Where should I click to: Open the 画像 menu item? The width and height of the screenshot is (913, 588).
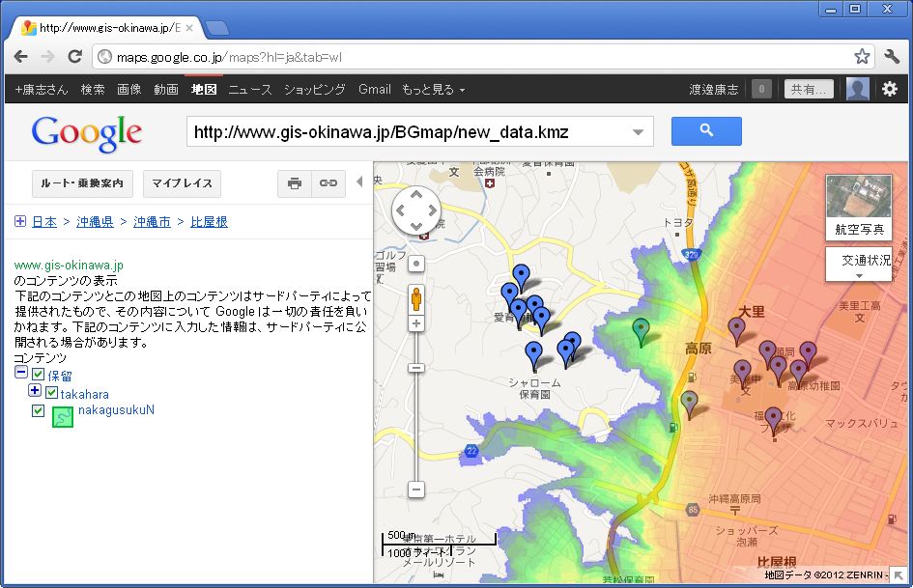(128, 89)
